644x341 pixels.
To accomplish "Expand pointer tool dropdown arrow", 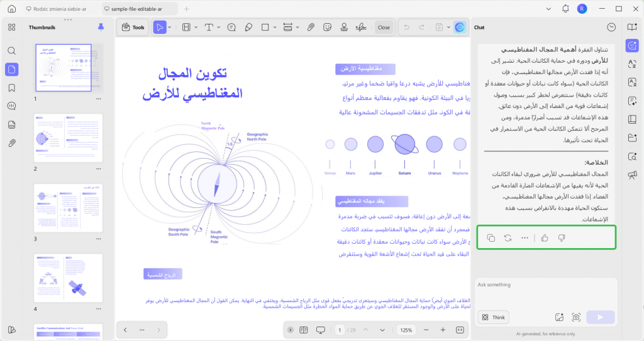I will point(170,28).
